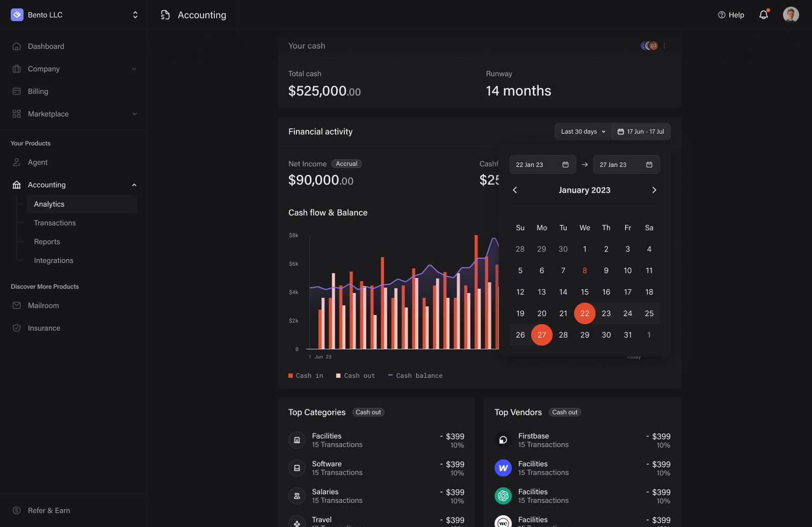Open the Reports page
812x527 pixels.
pos(47,241)
